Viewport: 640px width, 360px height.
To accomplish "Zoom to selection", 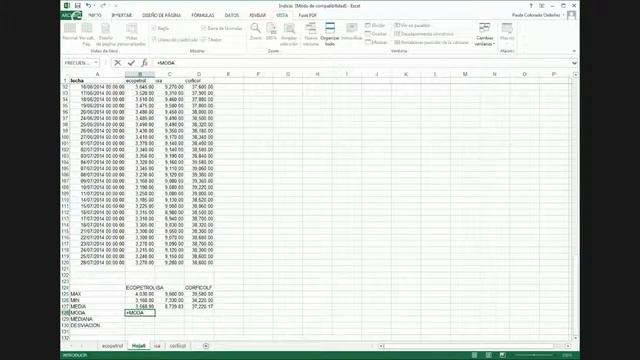I will point(289,34).
